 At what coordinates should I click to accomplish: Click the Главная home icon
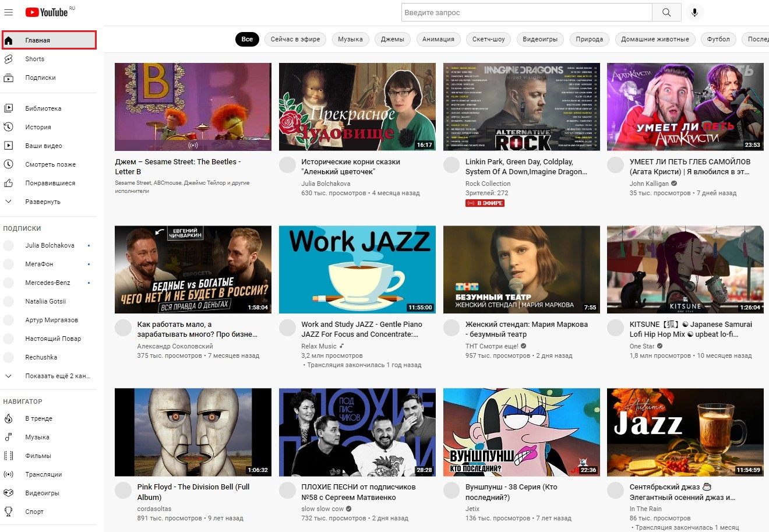coord(9,40)
